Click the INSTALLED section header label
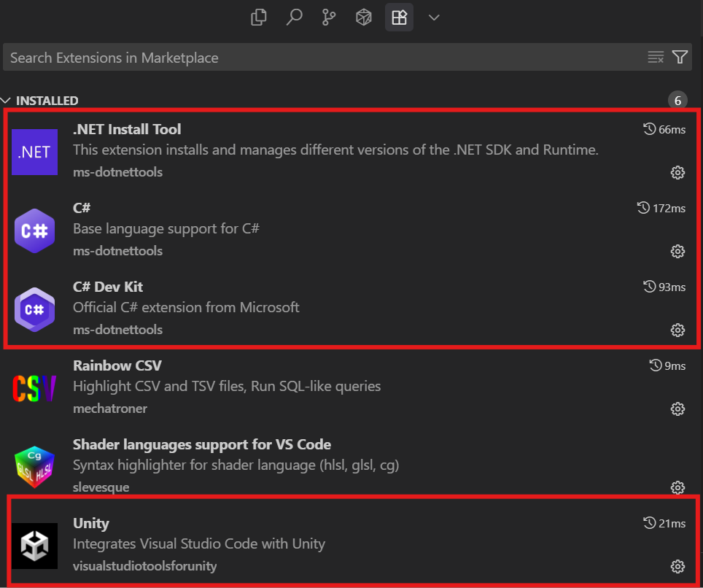This screenshot has height=588, width=703. pyautogui.click(x=47, y=101)
